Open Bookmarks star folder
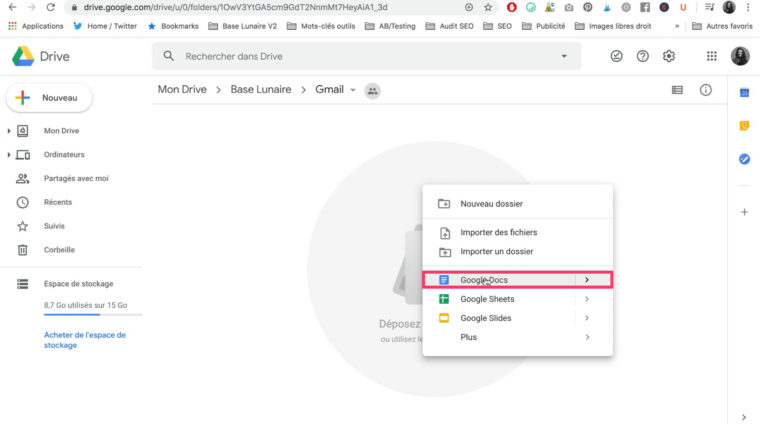This screenshot has width=760, height=424. [174, 26]
